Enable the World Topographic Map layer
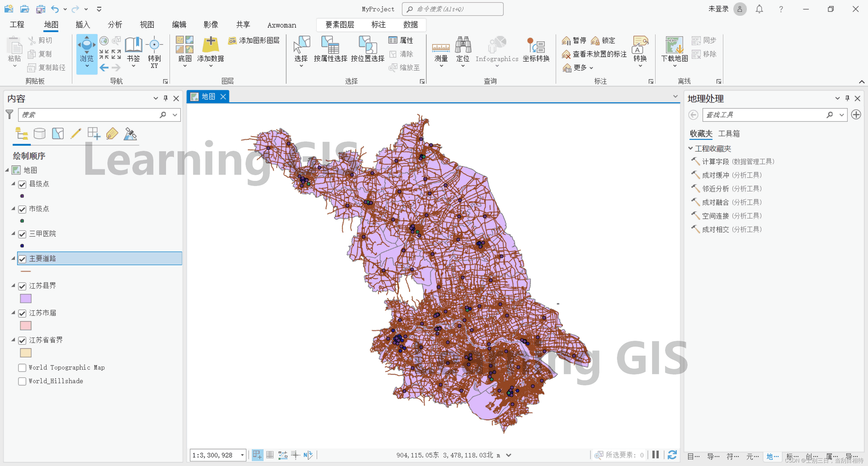868x466 pixels. [22, 368]
